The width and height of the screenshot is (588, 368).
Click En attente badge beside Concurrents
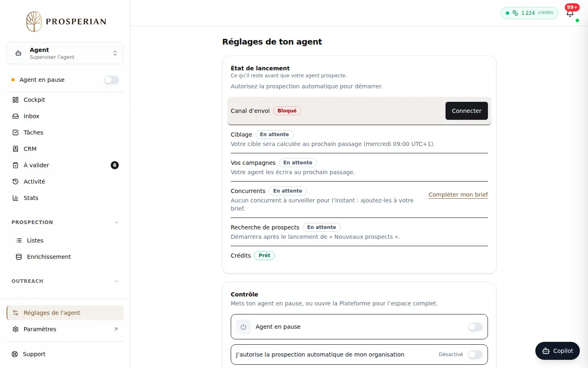click(x=287, y=191)
